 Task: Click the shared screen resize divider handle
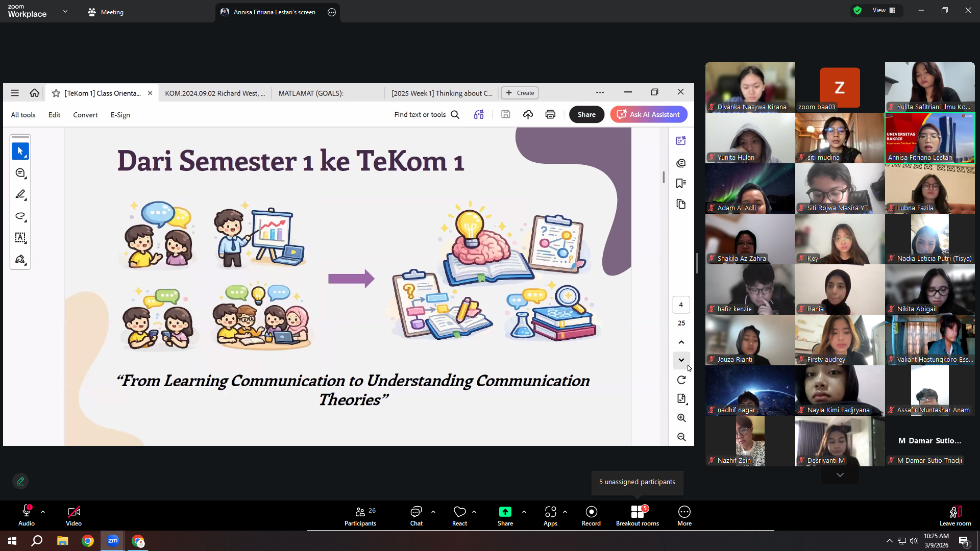[697, 263]
